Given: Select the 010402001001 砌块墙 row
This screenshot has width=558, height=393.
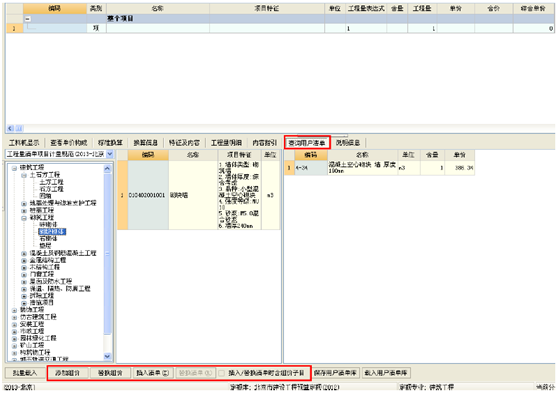Looking at the screenshot, I should [x=199, y=195].
